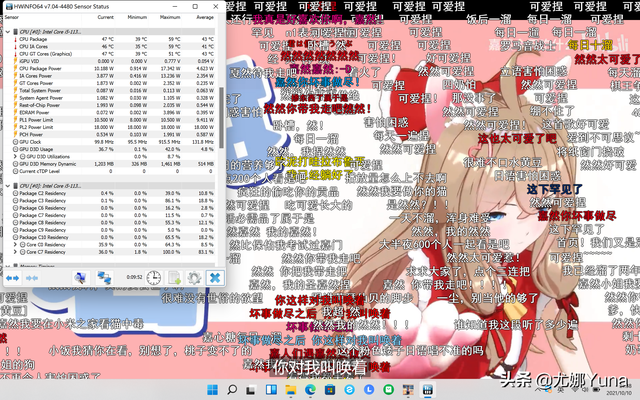Screen dimensions: 640x400
Task: Click the chip icon of first CPU [#0] group
Action: click(x=16, y=32)
